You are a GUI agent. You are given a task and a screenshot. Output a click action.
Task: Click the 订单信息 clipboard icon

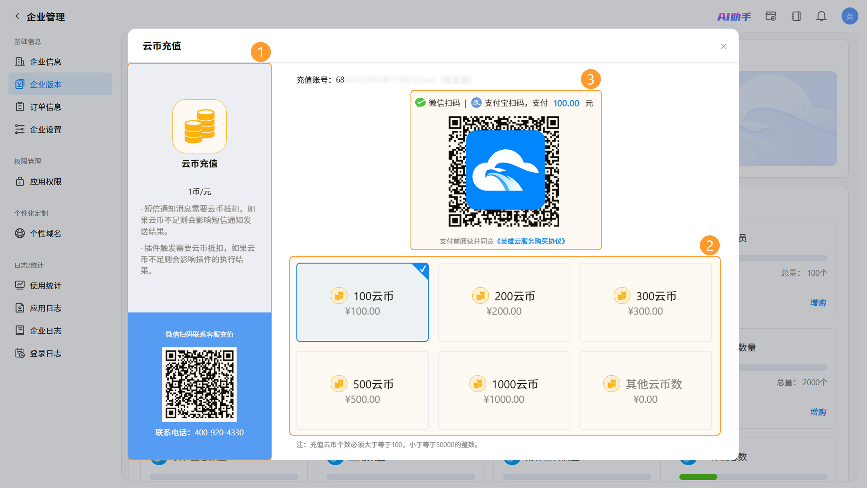point(20,107)
